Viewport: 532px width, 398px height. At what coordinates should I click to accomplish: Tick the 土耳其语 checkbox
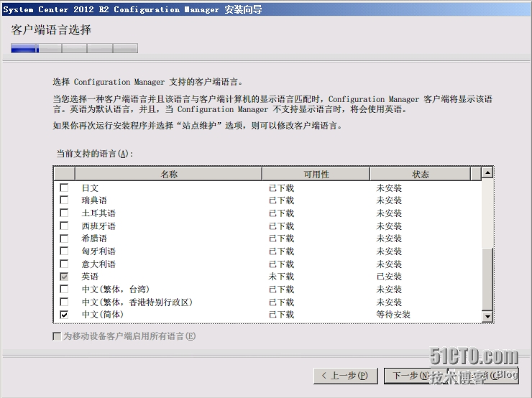point(64,213)
